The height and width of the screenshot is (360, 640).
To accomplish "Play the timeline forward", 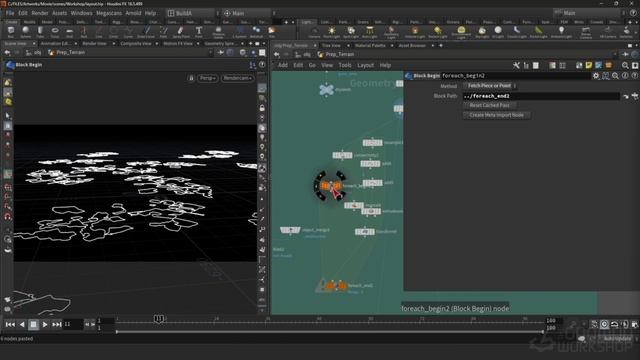I will click(45, 324).
